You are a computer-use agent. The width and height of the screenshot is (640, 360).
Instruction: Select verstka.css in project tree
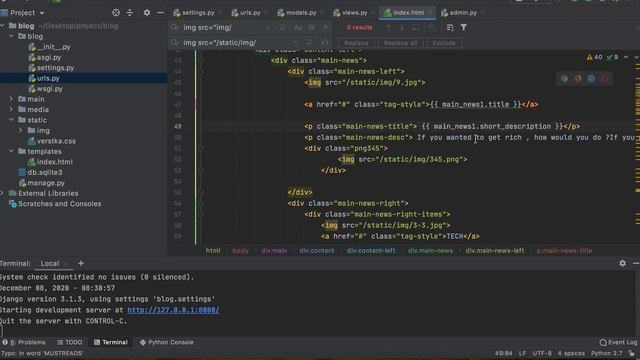point(51,141)
